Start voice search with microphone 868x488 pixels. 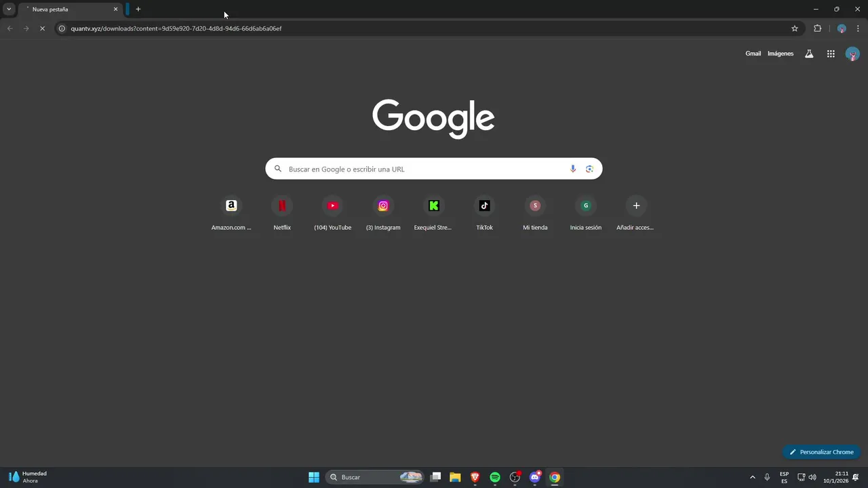click(573, 169)
